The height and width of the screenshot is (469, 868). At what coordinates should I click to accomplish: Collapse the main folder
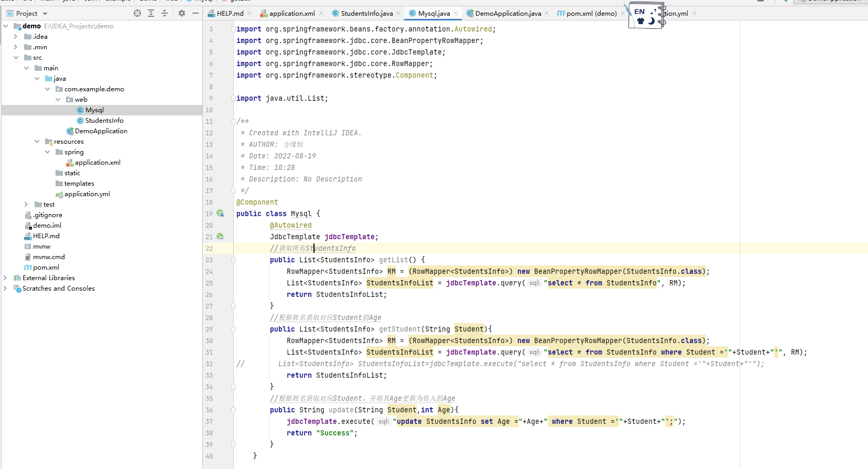[x=26, y=68]
